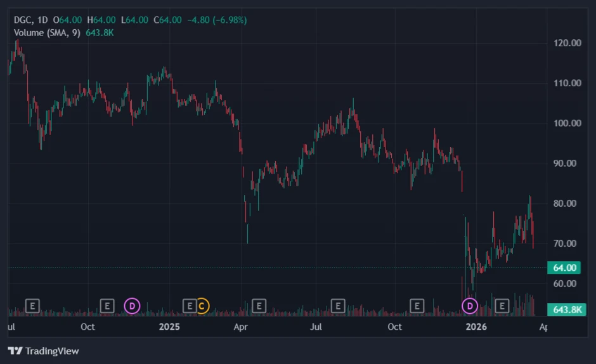Open earnings marker between Oct 2024 and 2025
The width and height of the screenshot is (596, 364).
tap(107, 306)
